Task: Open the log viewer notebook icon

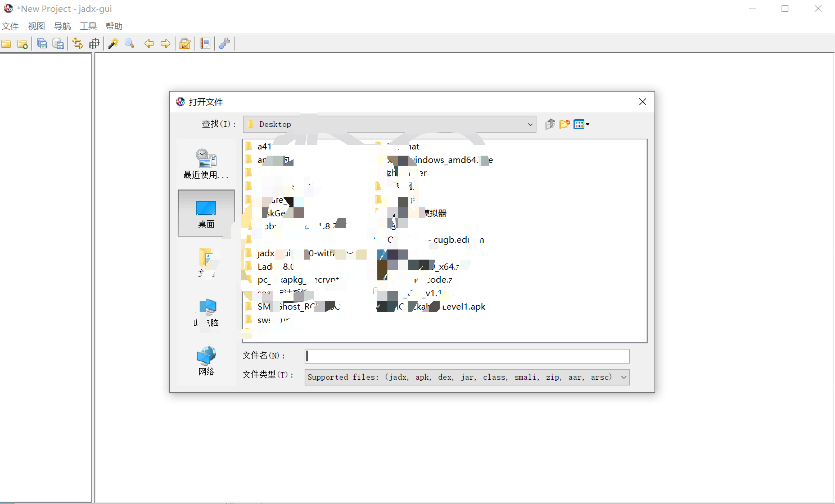Action: click(x=205, y=44)
